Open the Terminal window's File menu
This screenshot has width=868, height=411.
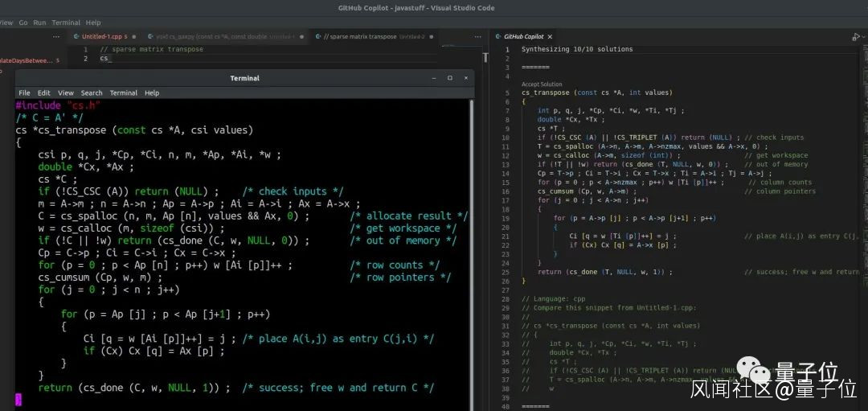click(24, 93)
